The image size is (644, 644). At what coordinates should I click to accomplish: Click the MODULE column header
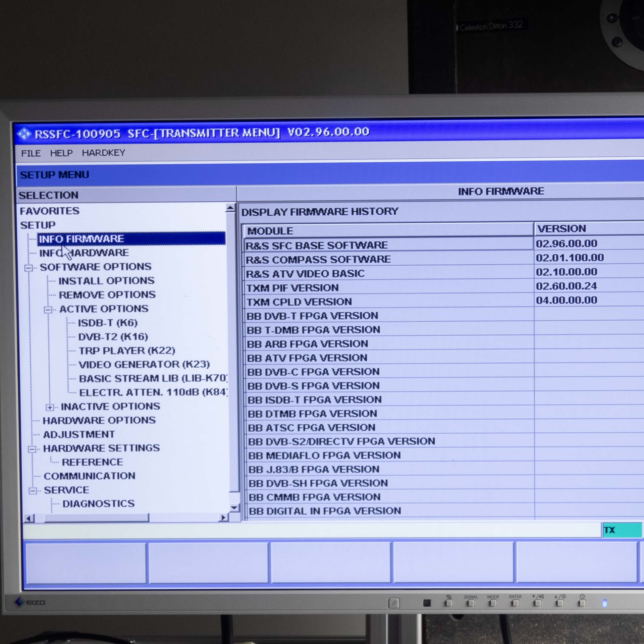pyautogui.click(x=388, y=231)
